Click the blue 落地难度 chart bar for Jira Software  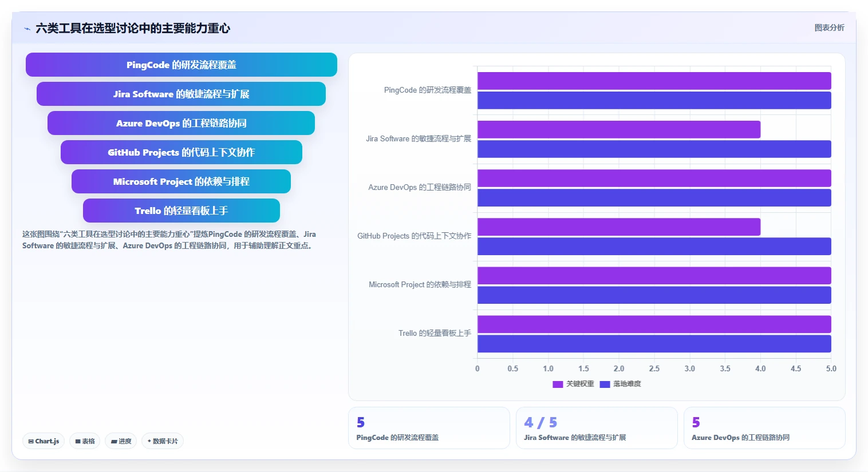[x=654, y=149]
